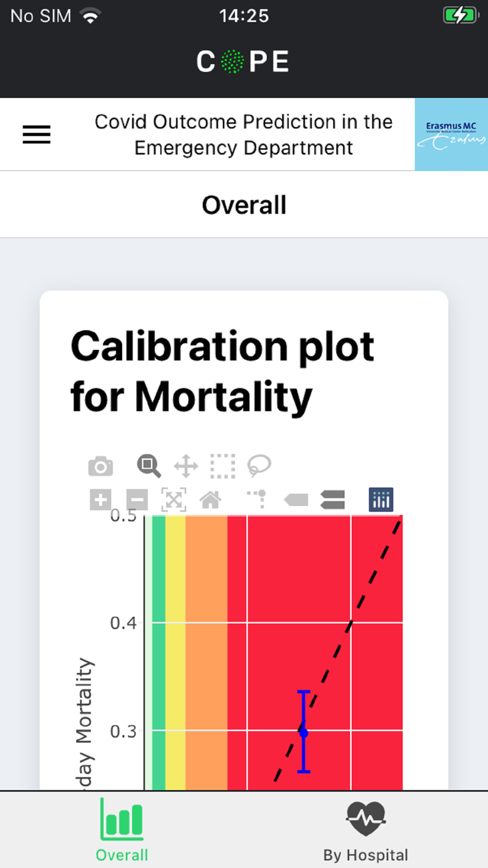
Task: Tap the COPE header logo
Action: [243, 62]
